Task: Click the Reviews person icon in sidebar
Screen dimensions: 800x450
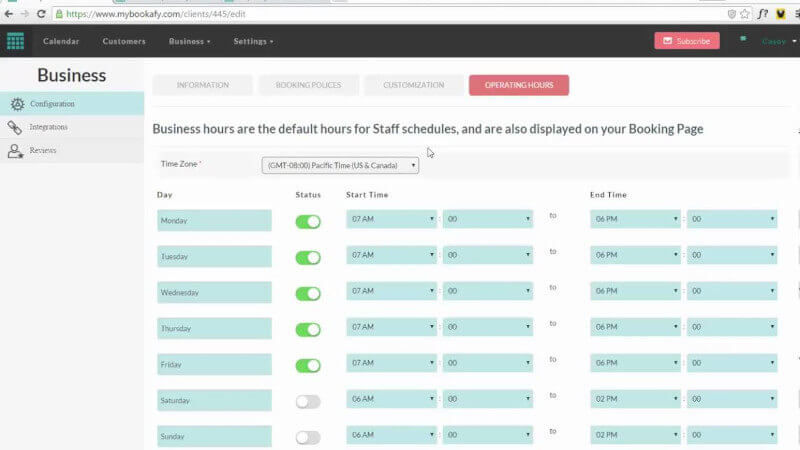Action: pyautogui.click(x=15, y=151)
